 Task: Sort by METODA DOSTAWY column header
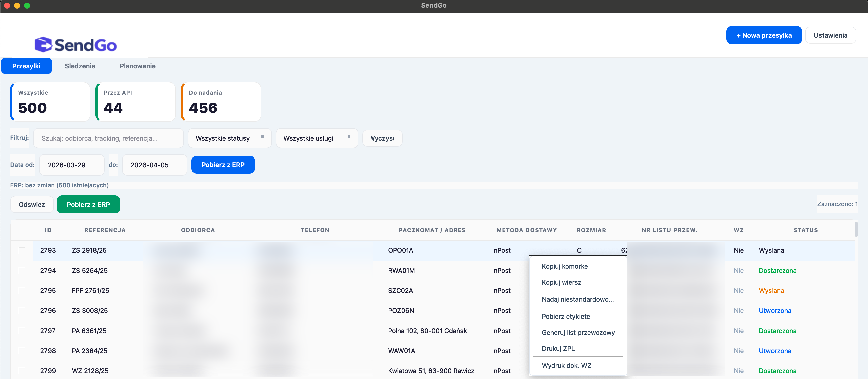526,230
